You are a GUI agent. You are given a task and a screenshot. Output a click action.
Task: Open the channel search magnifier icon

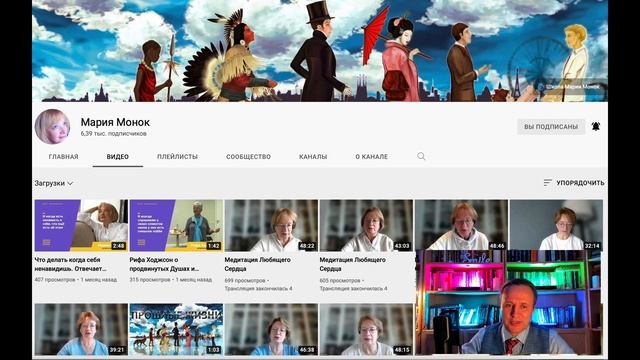click(x=421, y=156)
